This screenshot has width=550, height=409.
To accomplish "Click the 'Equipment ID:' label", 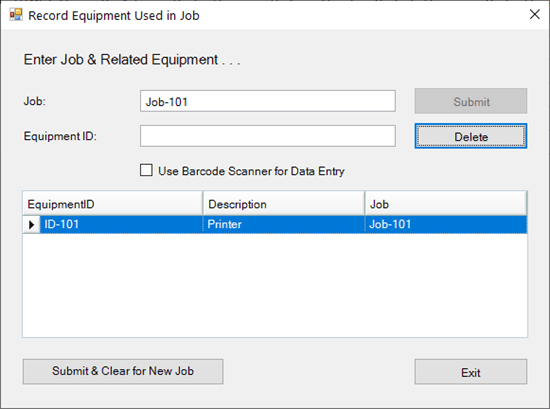I will tap(60, 136).
